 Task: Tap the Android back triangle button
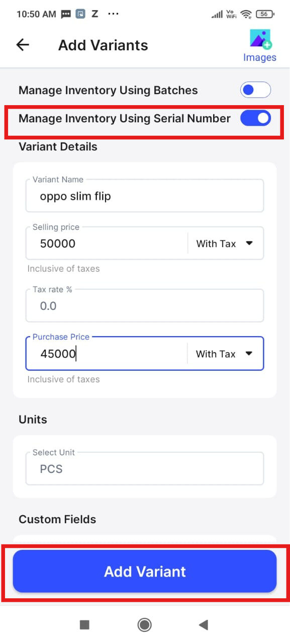point(204,625)
